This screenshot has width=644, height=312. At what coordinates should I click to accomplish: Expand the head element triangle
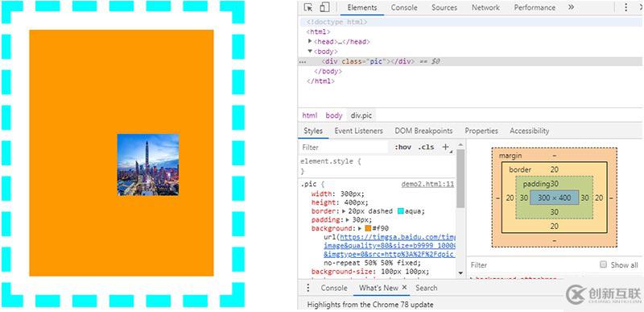[310, 41]
